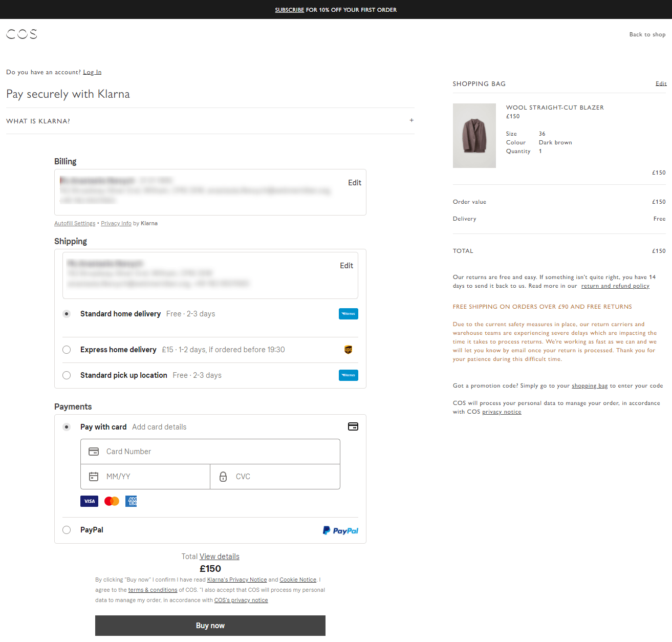Click View details next to Total
Viewport: 672px width, 642px height.
pos(220,557)
